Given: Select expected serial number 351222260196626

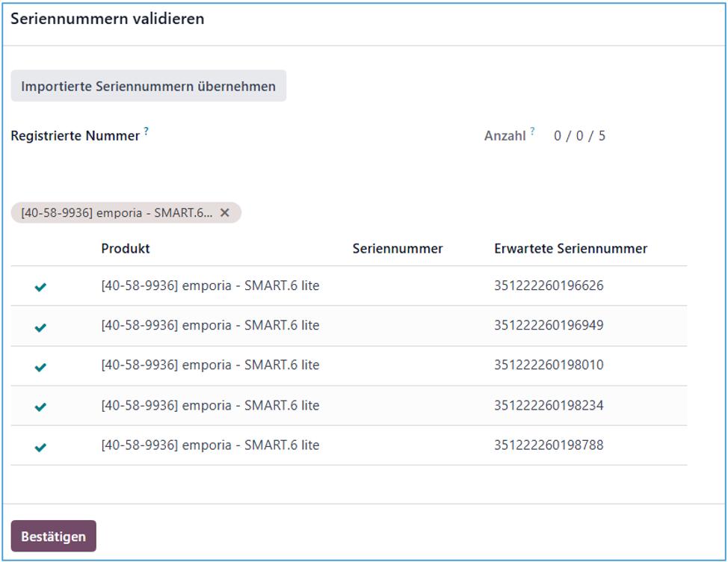Looking at the screenshot, I should [549, 285].
